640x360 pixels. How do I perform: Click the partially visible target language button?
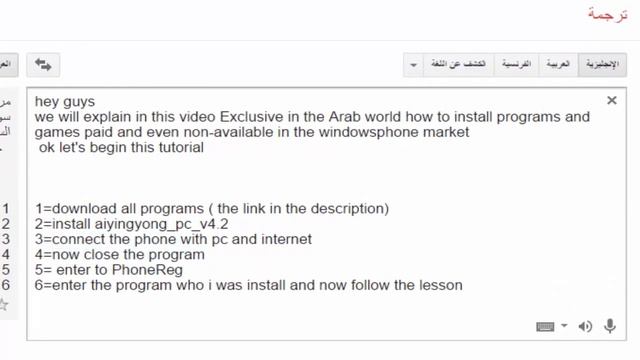[x=9, y=64]
